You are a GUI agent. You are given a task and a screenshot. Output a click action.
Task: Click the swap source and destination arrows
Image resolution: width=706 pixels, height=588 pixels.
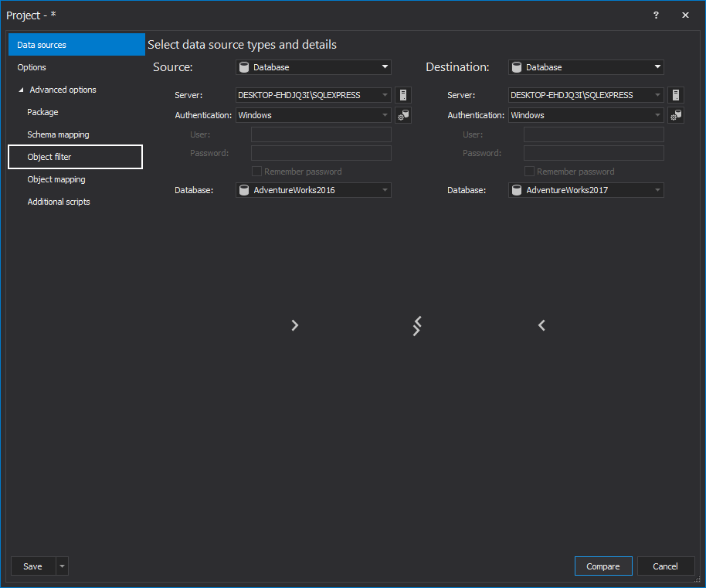pos(417,326)
